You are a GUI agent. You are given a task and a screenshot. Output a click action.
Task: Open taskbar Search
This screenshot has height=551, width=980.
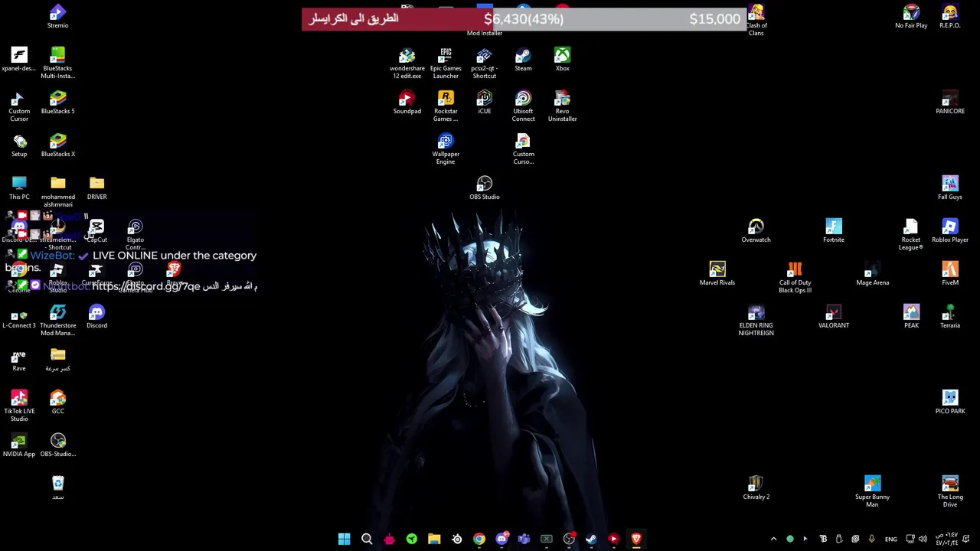367,539
